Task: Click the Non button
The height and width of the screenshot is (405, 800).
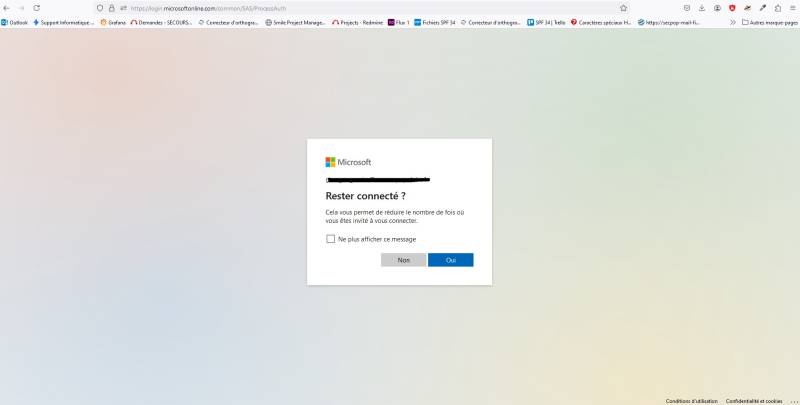Action: [x=404, y=260]
